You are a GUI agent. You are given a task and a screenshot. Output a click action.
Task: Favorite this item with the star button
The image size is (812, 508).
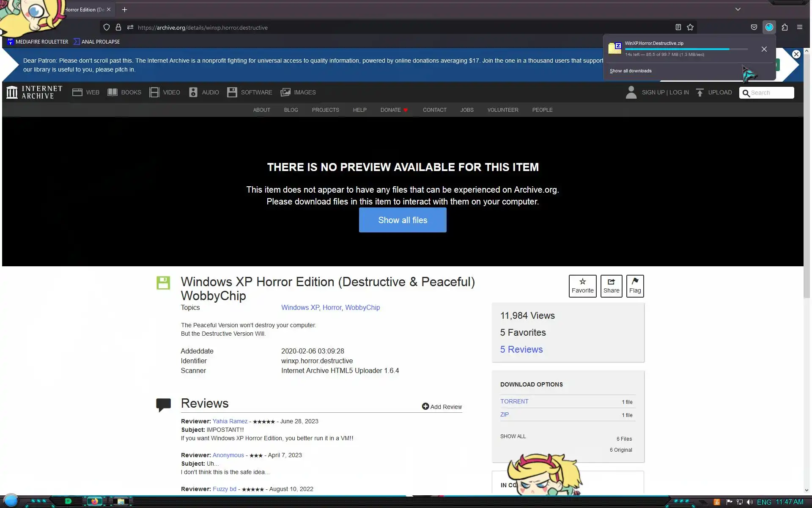582,286
